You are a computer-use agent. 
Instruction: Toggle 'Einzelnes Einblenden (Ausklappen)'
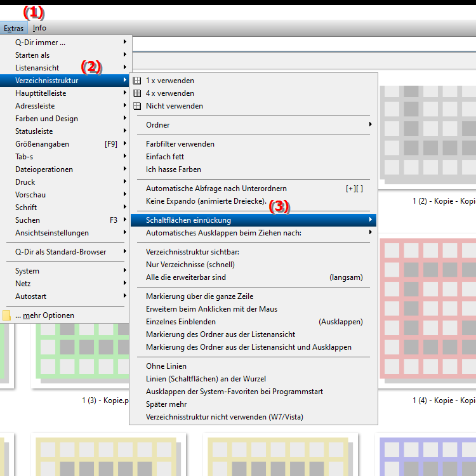pyautogui.click(x=253, y=322)
